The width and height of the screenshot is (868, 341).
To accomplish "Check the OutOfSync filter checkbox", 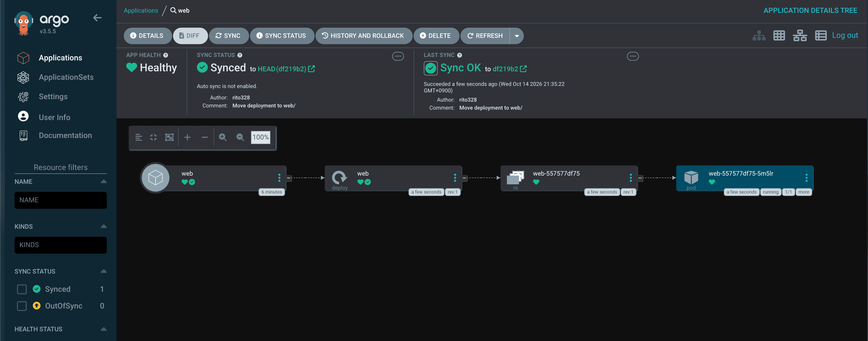I will [x=22, y=306].
